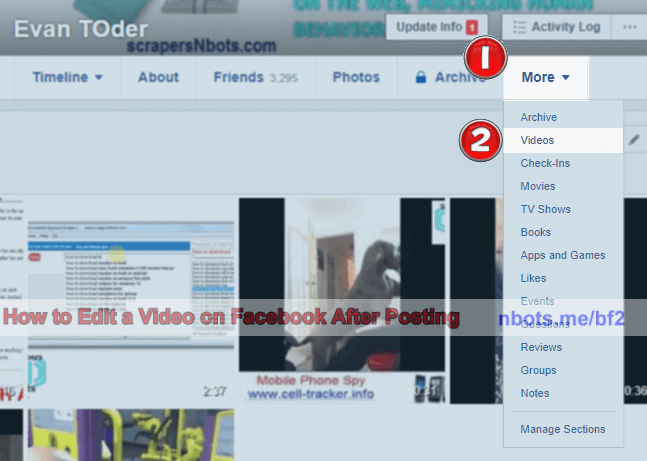Click the Evan TOder profile name

click(81, 29)
